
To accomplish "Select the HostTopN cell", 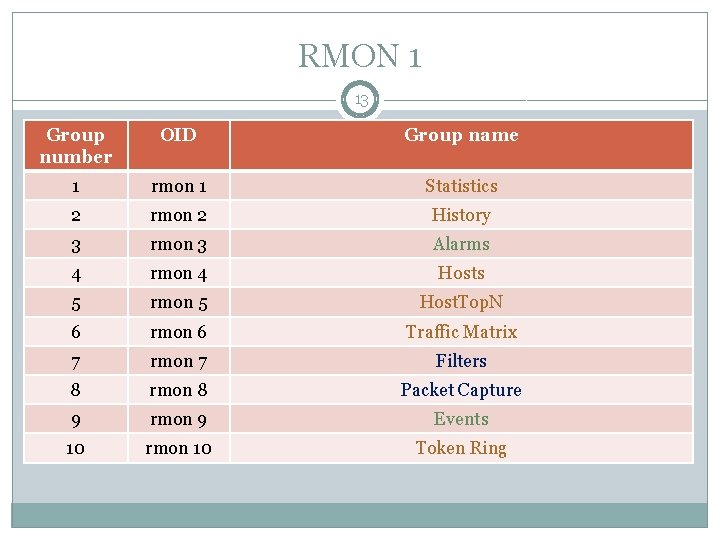I will pyautogui.click(x=461, y=302).
